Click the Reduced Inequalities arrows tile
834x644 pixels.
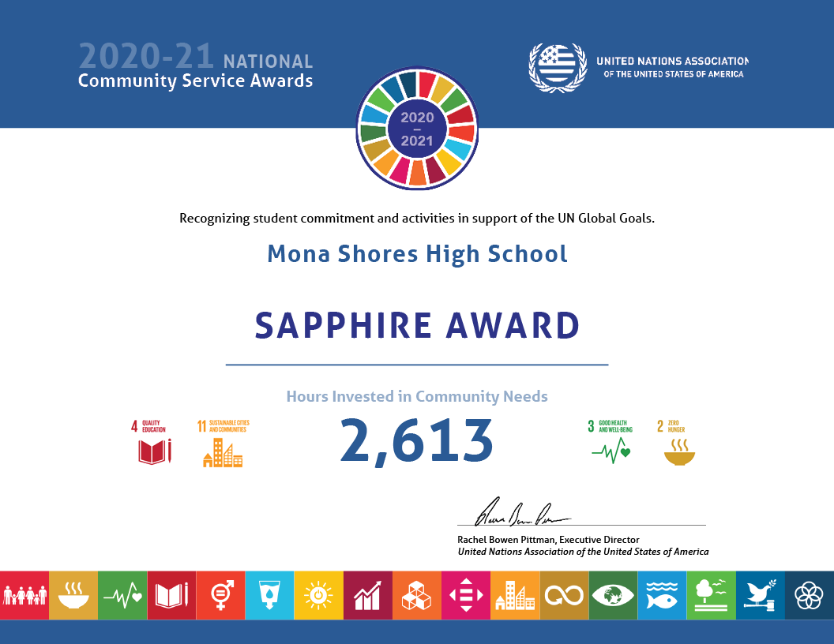[x=466, y=595]
